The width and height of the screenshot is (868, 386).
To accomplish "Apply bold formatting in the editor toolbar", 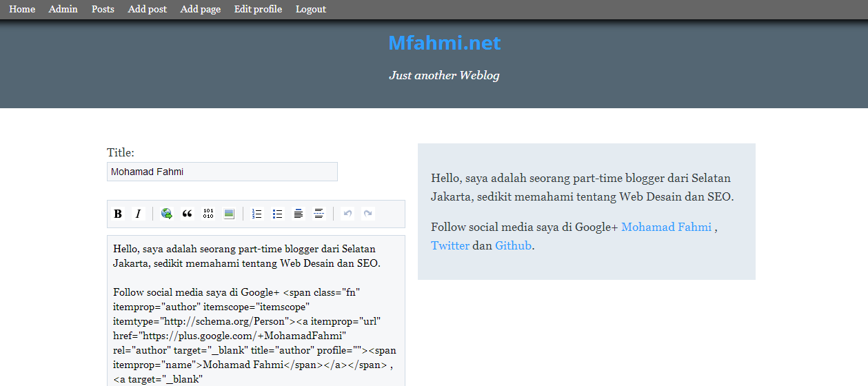I will (118, 214).
